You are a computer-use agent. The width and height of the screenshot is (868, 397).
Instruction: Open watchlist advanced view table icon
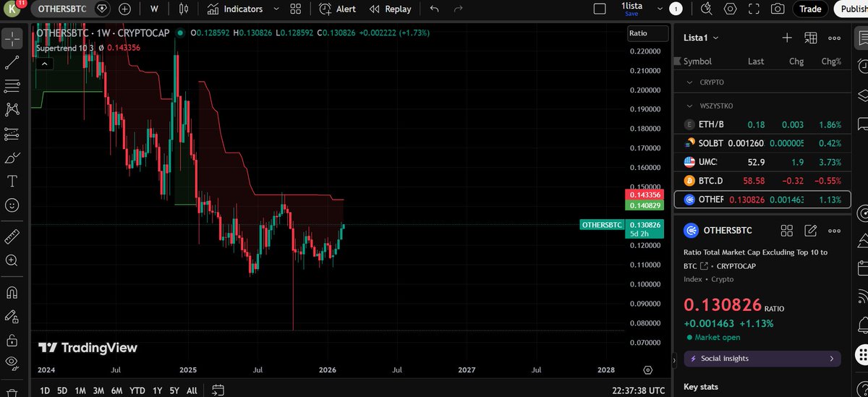pyautogui.click(x=810, y=38)
